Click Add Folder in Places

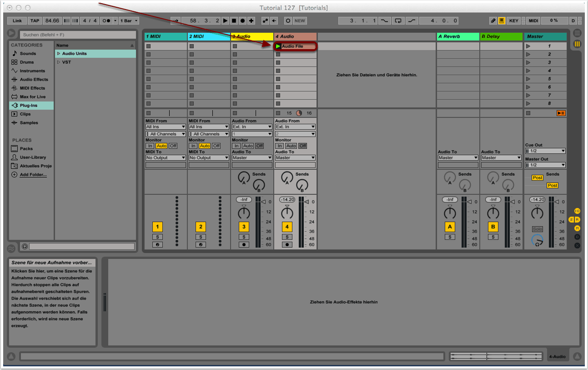click(x=33, y=175)
